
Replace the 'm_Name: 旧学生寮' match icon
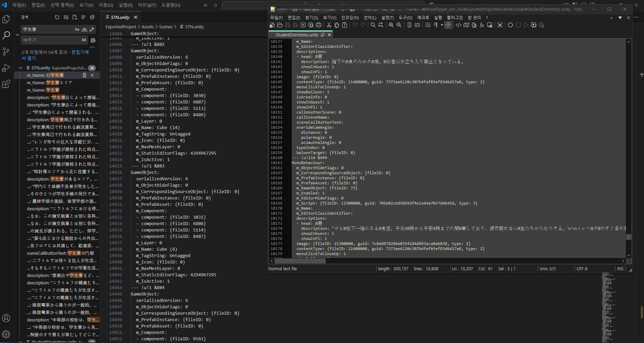(84, 75)
